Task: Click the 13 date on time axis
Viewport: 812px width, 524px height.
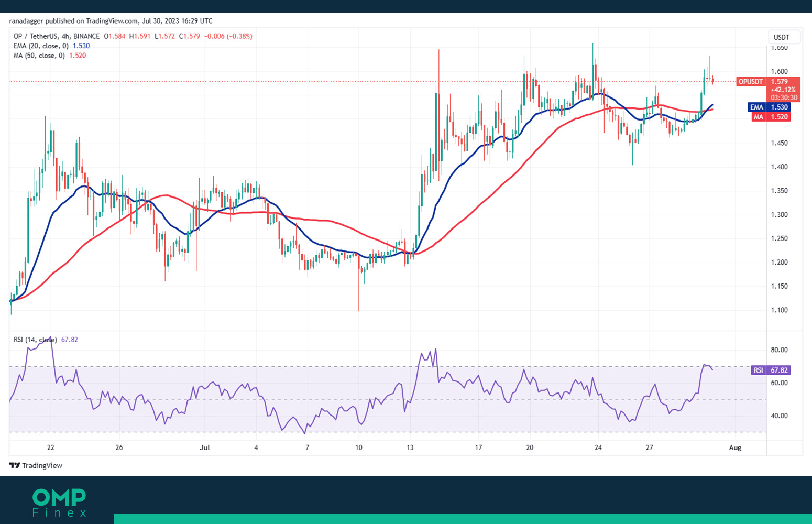Action: click(410, 447)
